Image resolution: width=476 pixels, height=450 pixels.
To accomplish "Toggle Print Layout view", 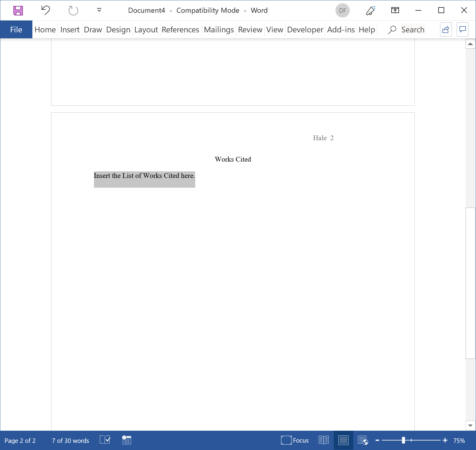I will pos(343,440).
